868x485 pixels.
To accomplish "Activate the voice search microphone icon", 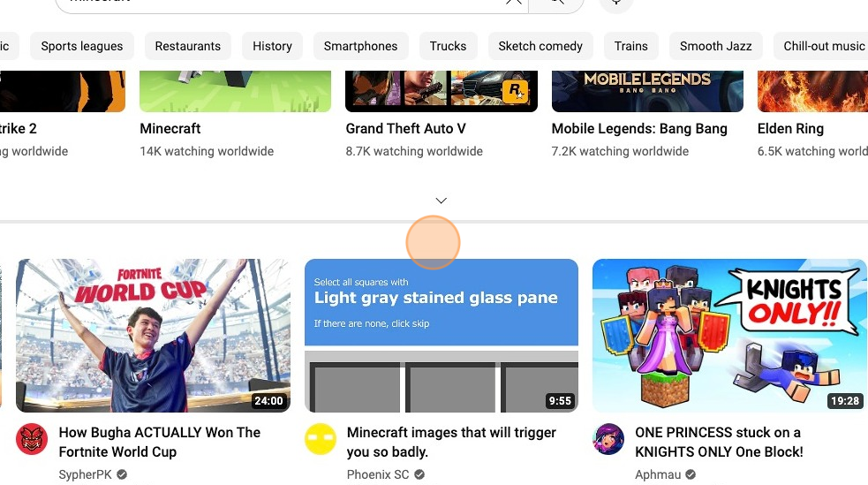I will pos(616,3).
